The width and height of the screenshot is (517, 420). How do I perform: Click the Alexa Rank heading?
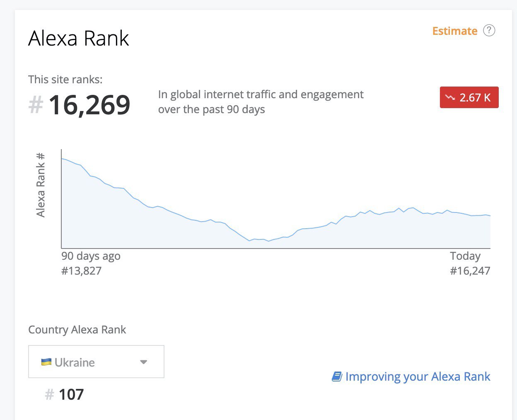pos(79,38)
